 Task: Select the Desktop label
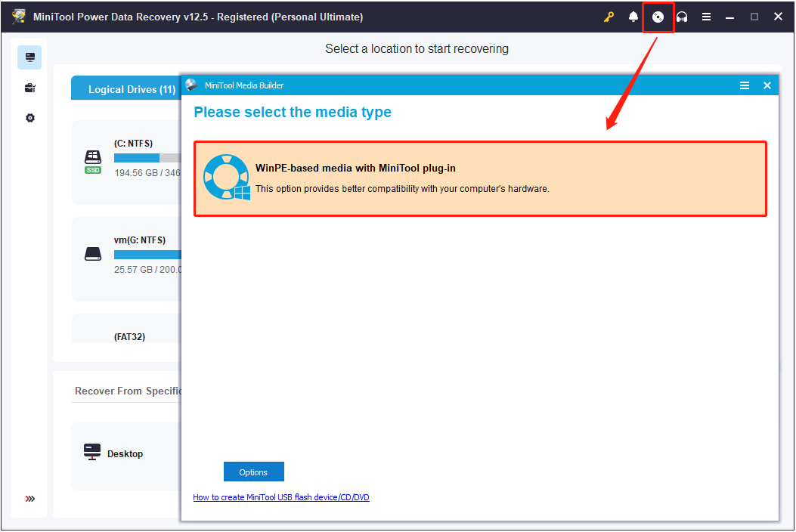point(125,454)
